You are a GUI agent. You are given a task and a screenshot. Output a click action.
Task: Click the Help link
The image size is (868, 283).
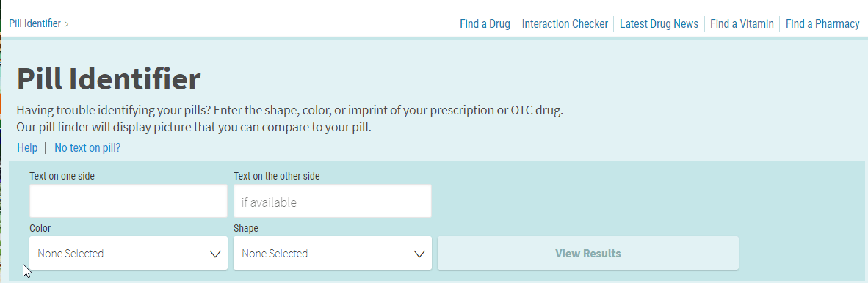point(27,147)
